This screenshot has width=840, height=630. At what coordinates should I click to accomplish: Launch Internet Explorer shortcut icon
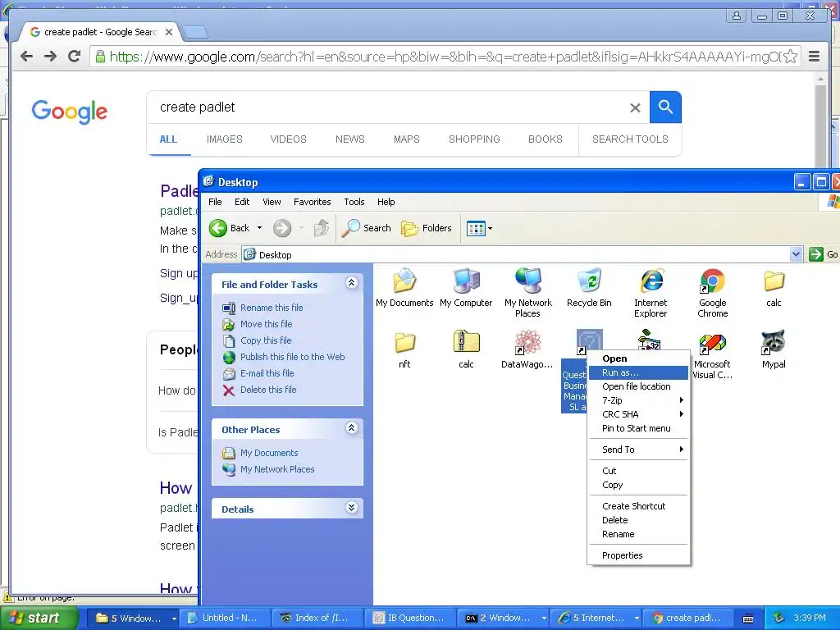coord(651,293)
